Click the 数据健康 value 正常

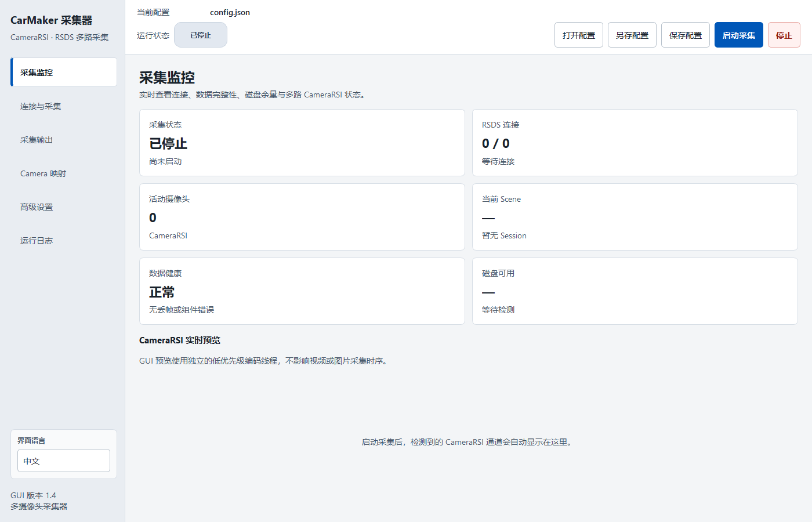[162, 292]
